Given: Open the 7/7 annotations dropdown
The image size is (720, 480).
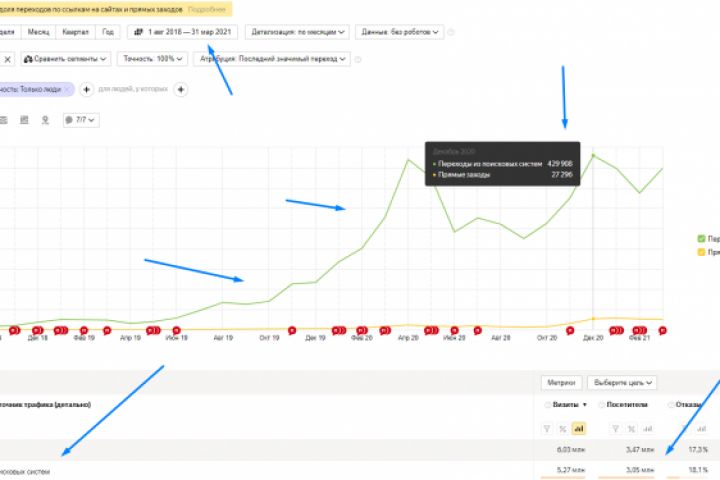Looking at the screenshot, I should 81,120.
